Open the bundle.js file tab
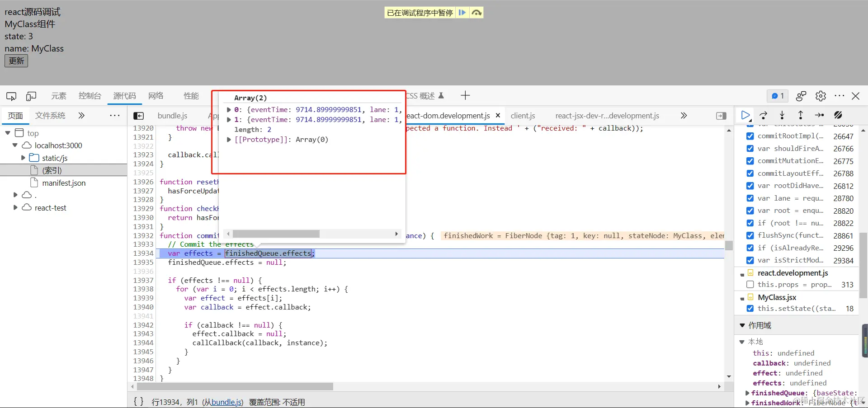Image resolution: width=868 pixels, height=408 pixels. 172,116
